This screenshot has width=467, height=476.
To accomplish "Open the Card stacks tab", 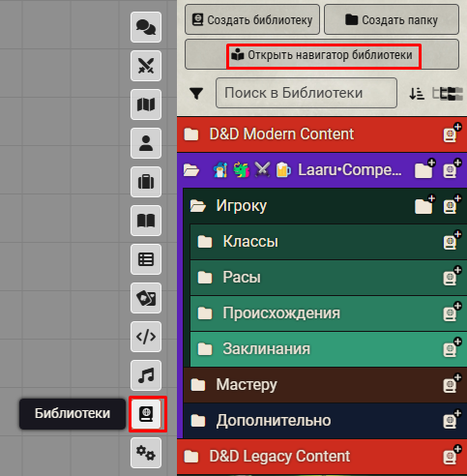I will pos(146,298).
